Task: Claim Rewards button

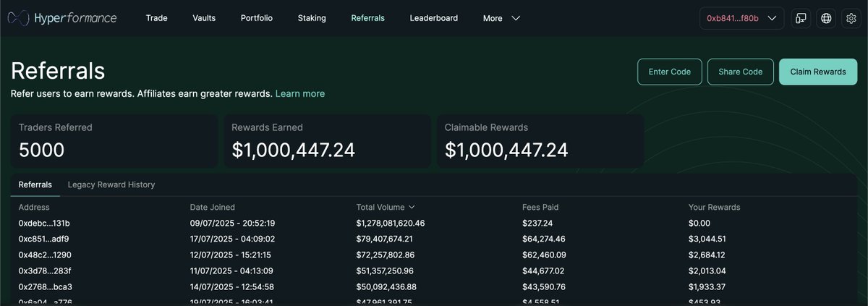Action: click(818, 72)
